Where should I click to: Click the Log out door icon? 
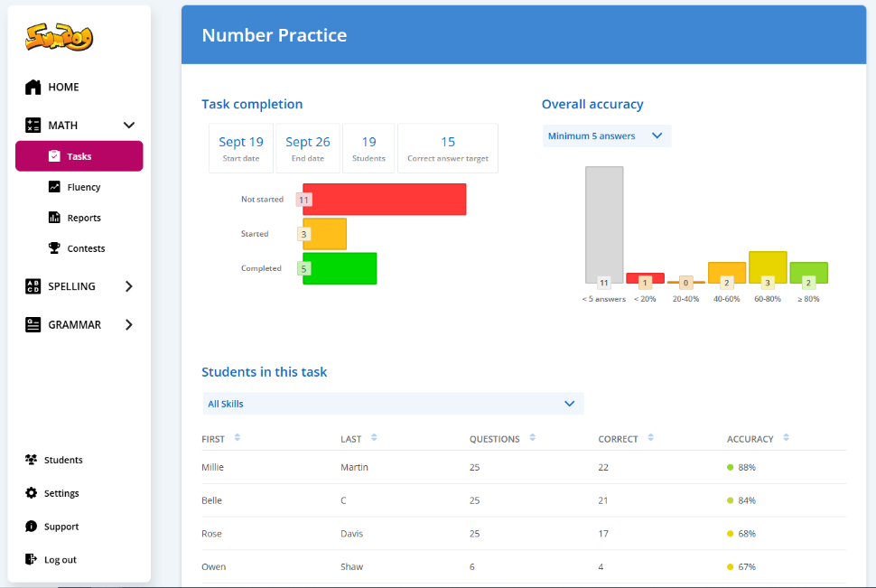point(32,560)
